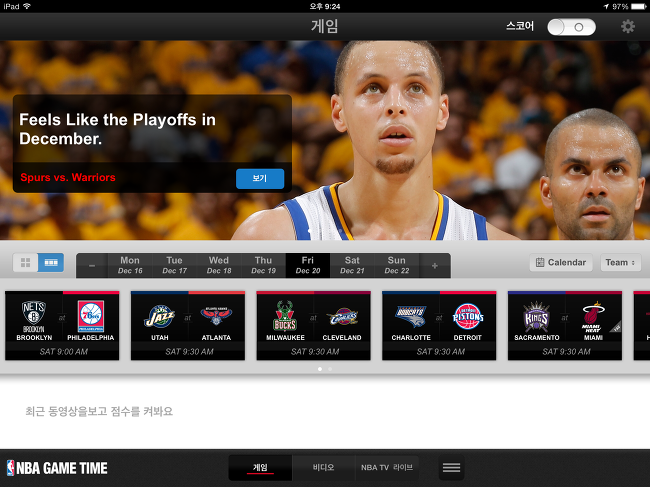
Task: Click the MIAMI team name label
Action: point(593,338)
